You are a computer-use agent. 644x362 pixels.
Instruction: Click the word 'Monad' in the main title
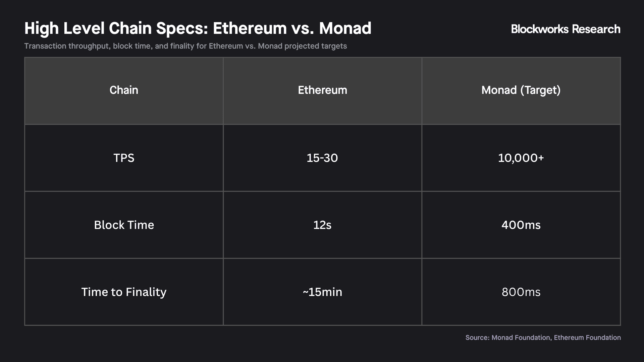345,28
